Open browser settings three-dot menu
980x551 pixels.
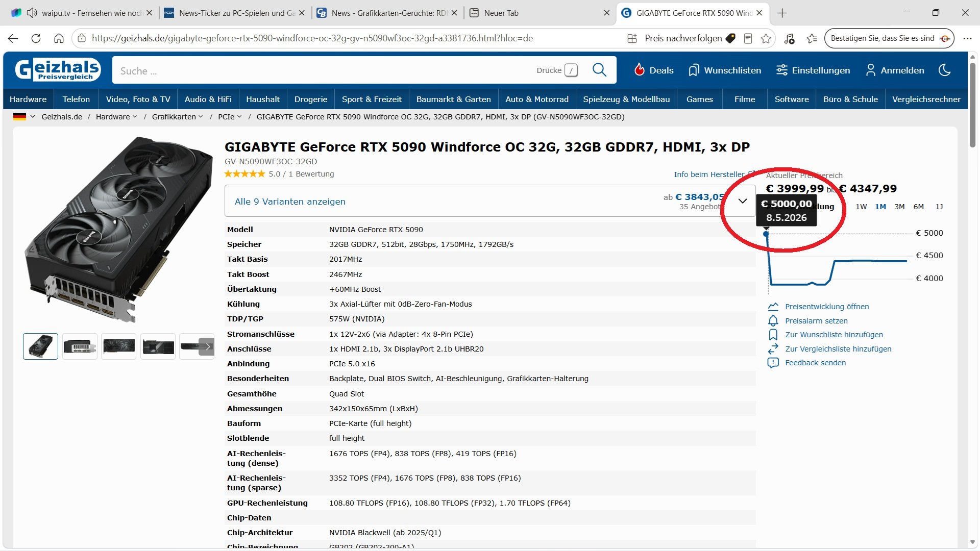(x=967, y=38)
